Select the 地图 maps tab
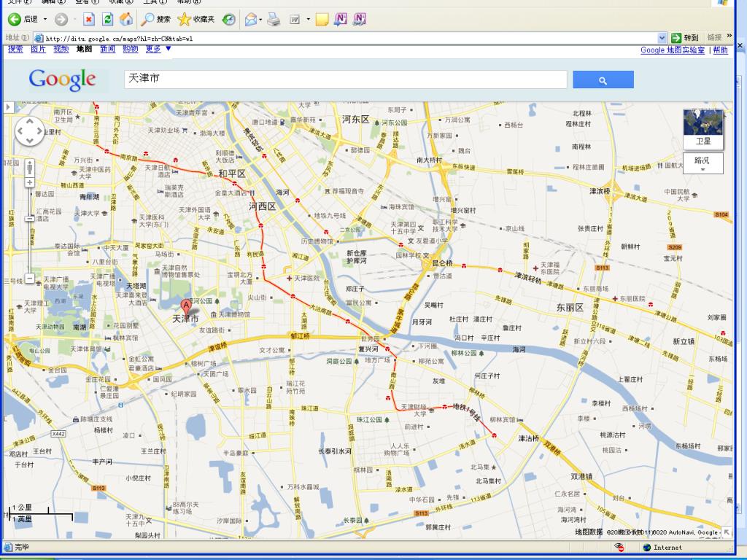 tap(85, 49)
